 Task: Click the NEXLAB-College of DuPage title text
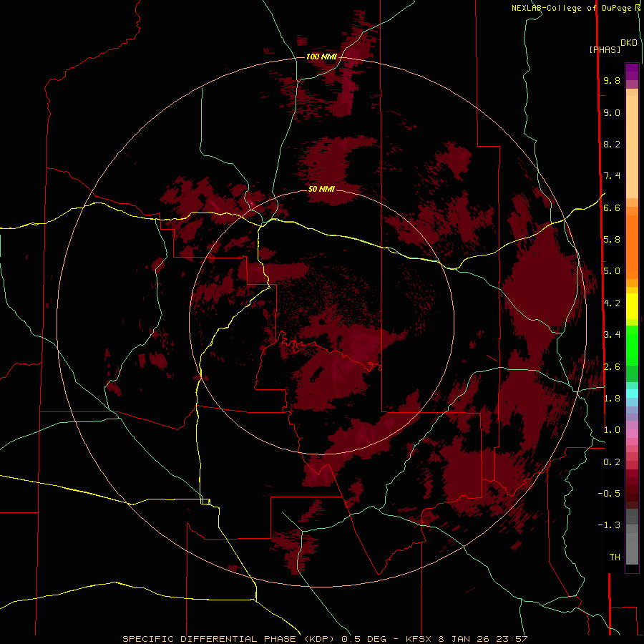click(x=571, y=8)
